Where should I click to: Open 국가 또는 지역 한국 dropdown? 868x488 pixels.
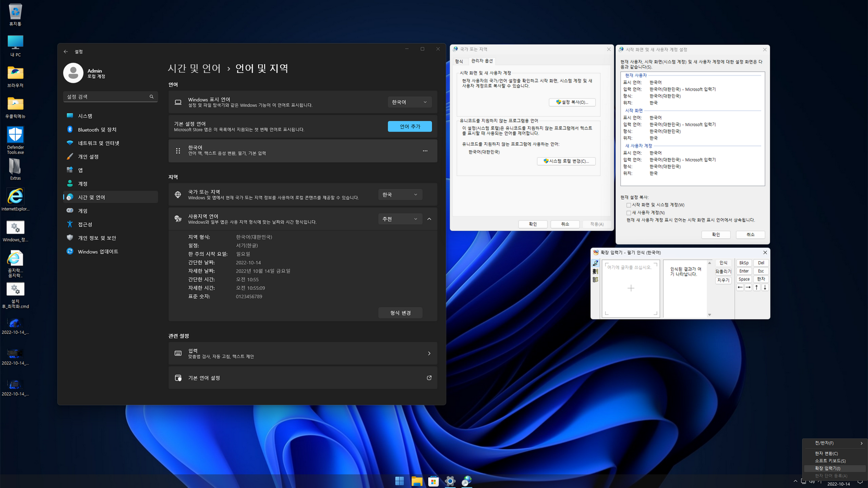click(400, 194)
